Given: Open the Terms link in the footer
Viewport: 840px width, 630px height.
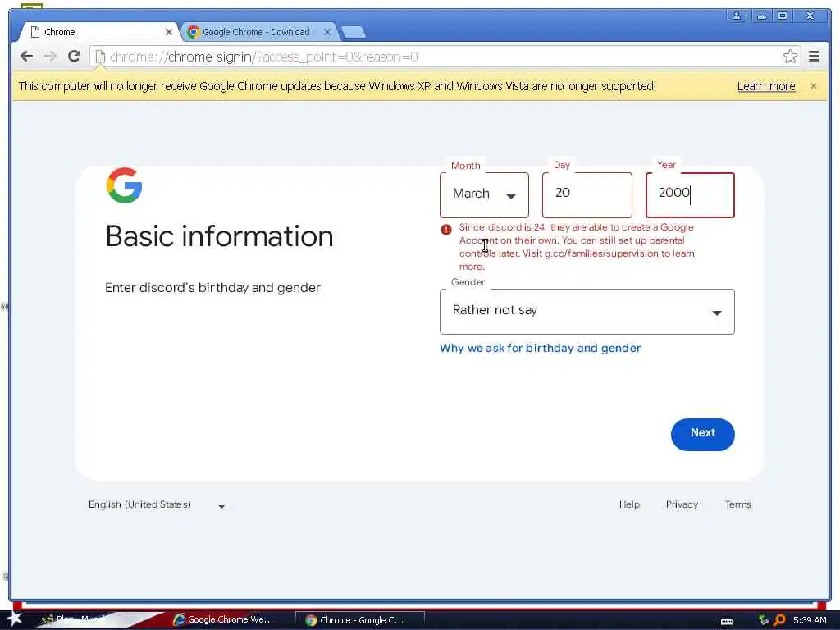Looking at the screenshot, I should pos(737,504).
